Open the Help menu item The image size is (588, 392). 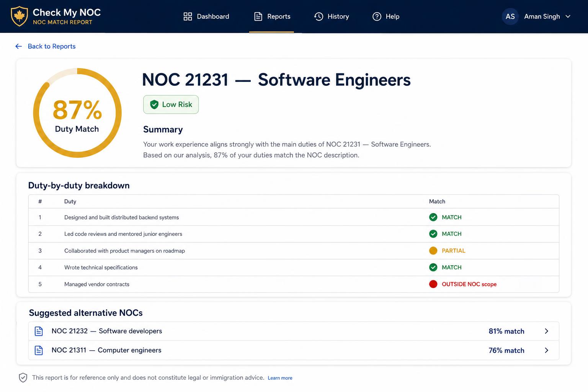point(386,16)
